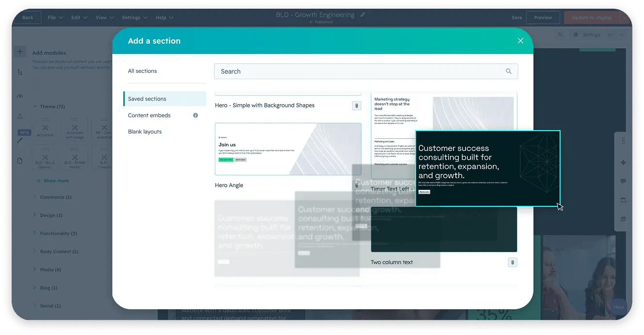Image resolution: width=644 pixels, height=335 pixels.
Task: Close the Add a section dialog
Action: [520, 41]
